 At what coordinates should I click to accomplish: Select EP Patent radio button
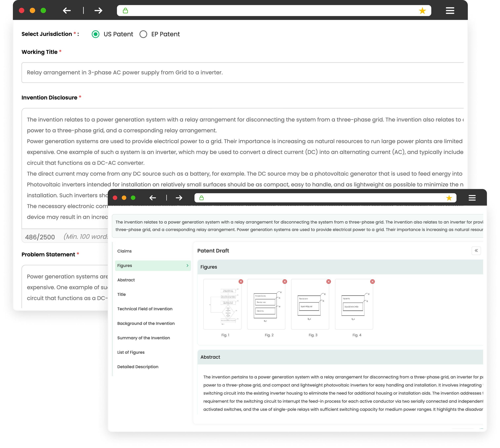point(143,34)
